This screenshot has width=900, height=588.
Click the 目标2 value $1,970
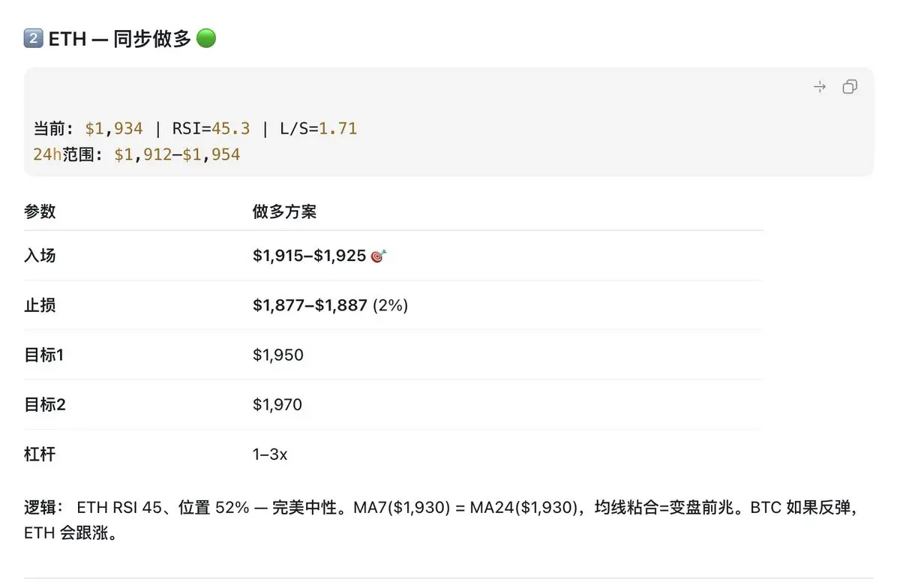[277, 405]
